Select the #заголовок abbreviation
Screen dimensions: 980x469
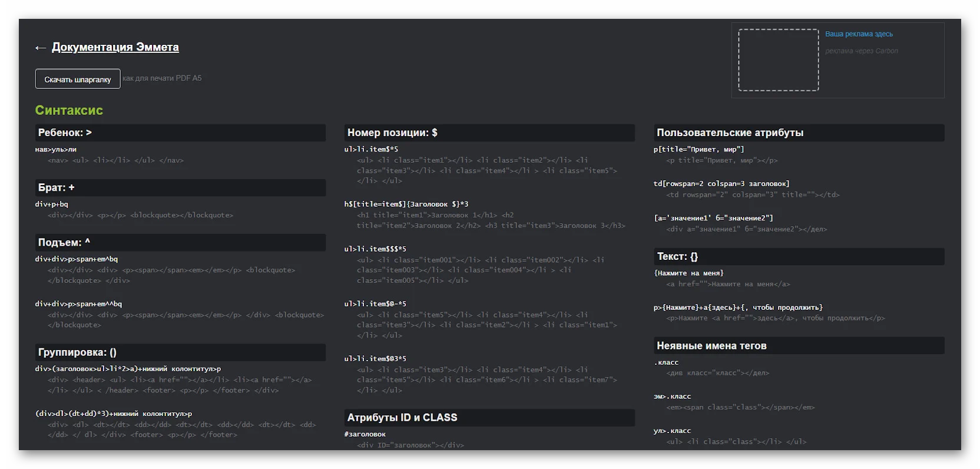pyautogui.click(x=365, y=434)
